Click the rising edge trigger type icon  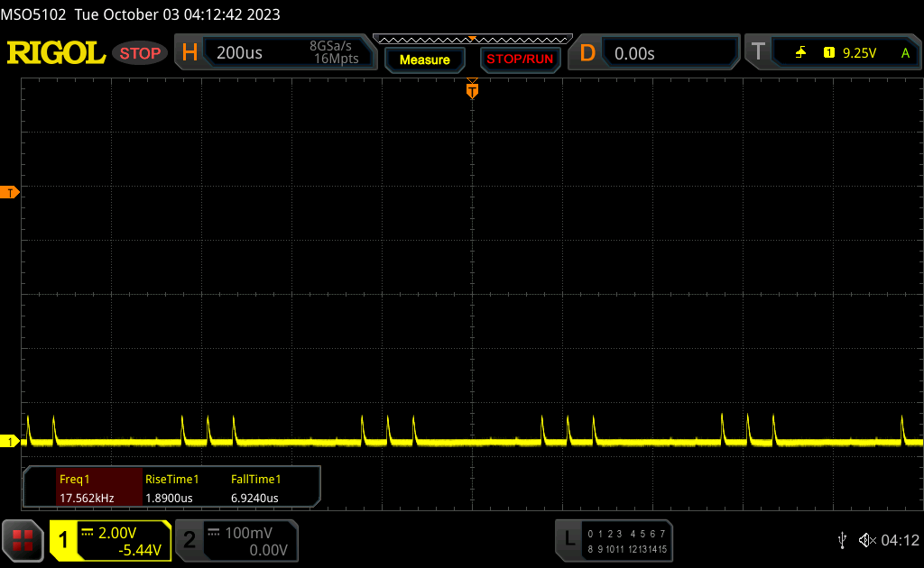(x=800, y=53)
